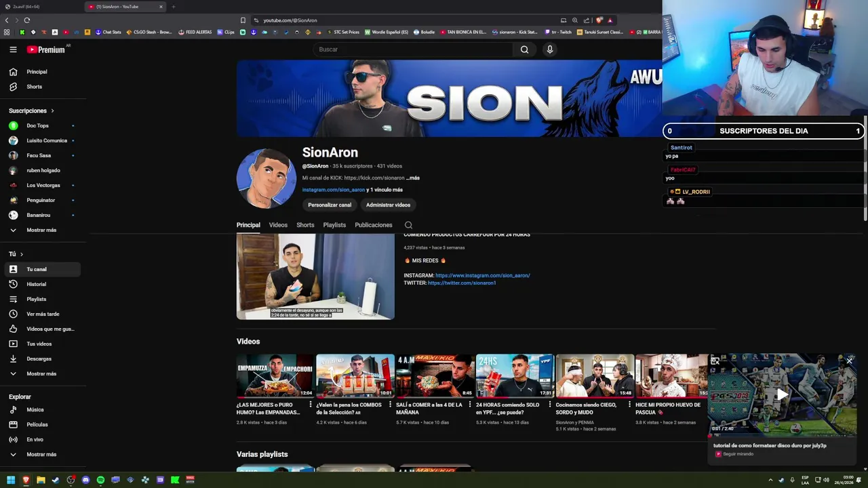Expand miniplayer to full watch page
868x488 pixels.
pos(715,361)
